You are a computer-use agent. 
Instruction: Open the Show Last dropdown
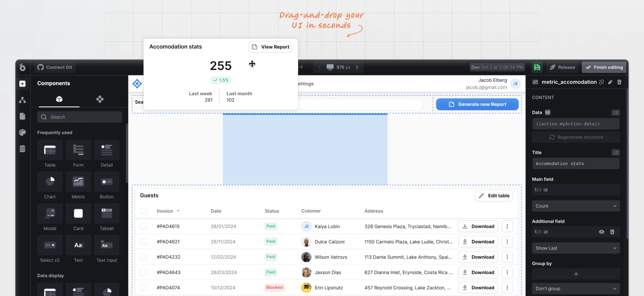576,248
